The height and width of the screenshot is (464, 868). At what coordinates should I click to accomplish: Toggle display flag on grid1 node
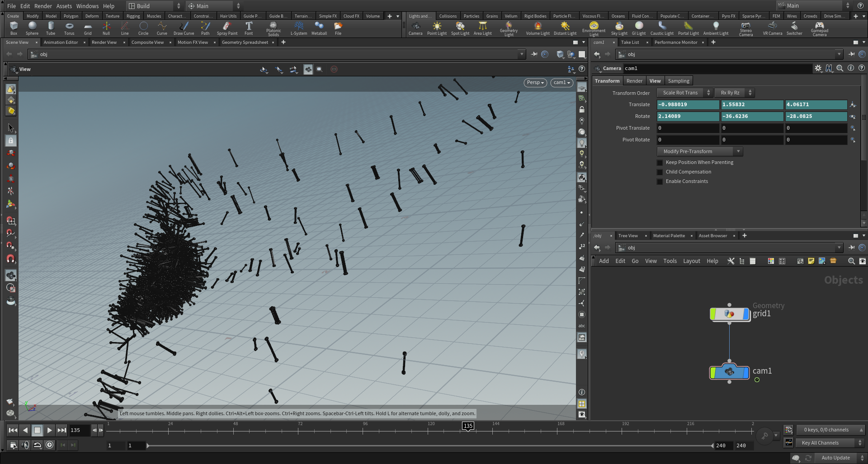pyautogui.click(x=746, y=314)
